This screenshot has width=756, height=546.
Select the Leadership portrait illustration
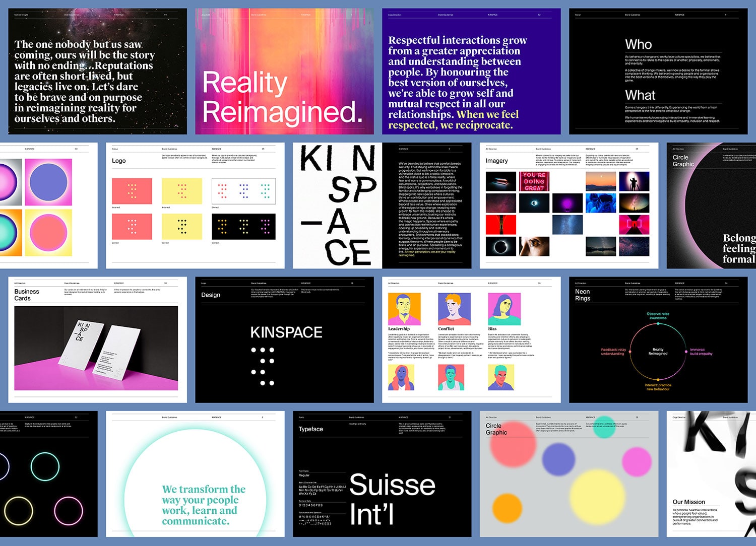pos(404,309)
